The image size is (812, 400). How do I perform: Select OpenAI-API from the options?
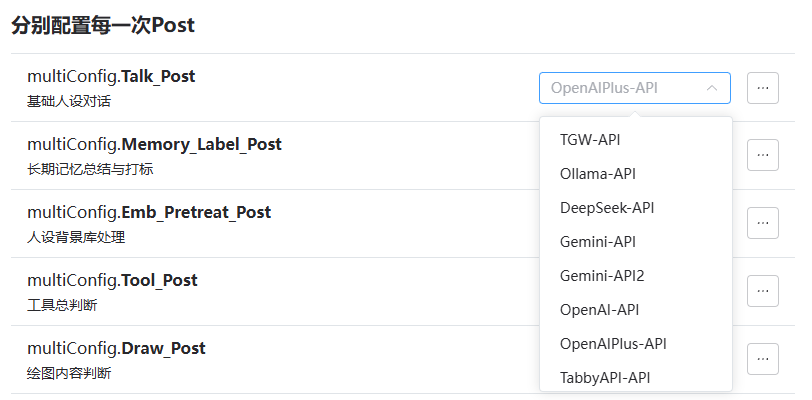[x=600, y=310]
